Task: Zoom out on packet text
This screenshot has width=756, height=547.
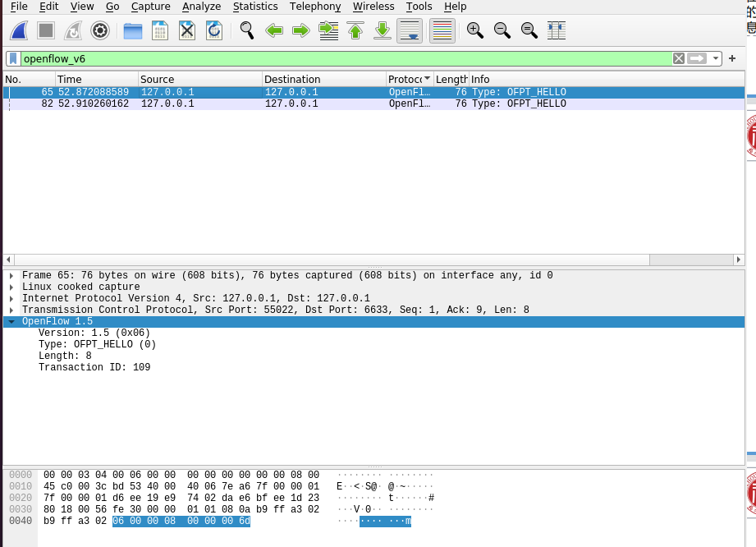Action: [502, 31]
